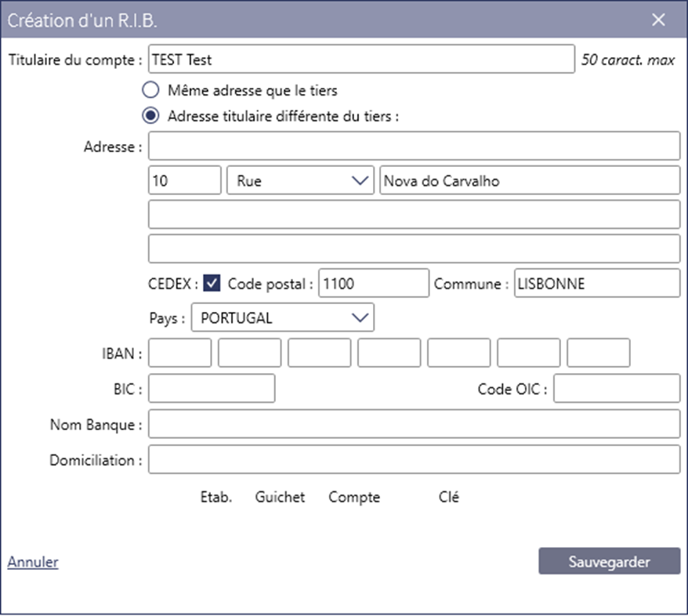The image size is (688, 616).
Task: Click the last IBAN block field
Action: pos(599,353)
